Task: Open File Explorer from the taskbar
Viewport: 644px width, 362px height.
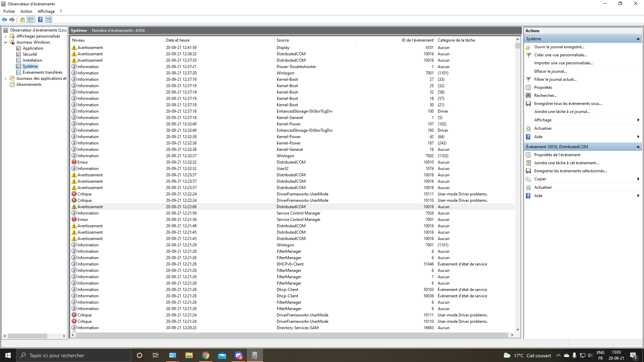Action: point(189,355)
